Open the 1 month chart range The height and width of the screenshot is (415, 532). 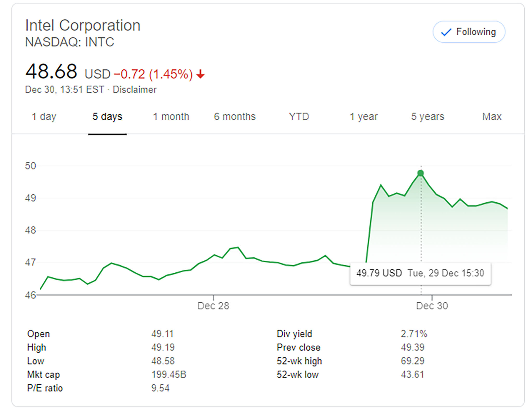coord(171,117)
